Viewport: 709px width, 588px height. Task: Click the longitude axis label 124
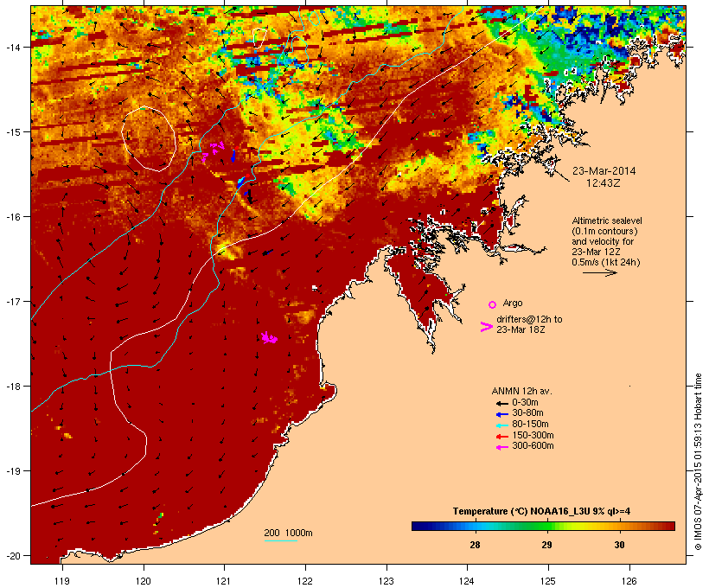point(467,581)
